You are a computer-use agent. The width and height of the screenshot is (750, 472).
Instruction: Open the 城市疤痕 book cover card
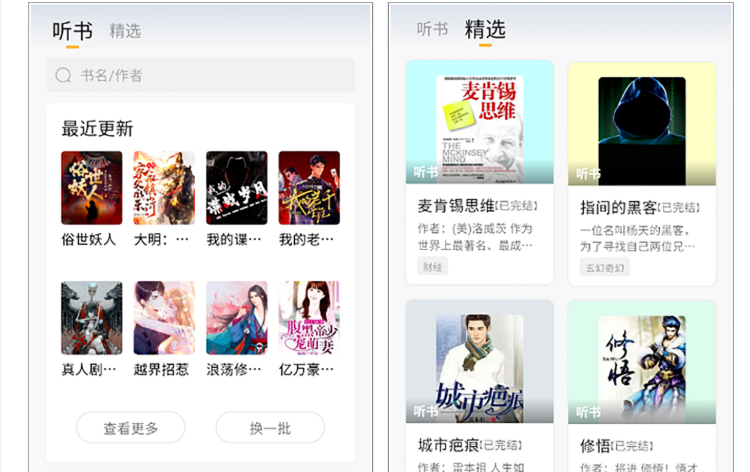click(480, 362)
